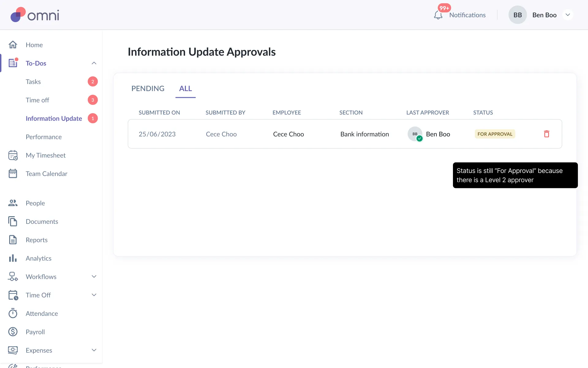Collapse the To-Dos section chevron
This screenshot has width=588, height=368.
tap(94, 63)
